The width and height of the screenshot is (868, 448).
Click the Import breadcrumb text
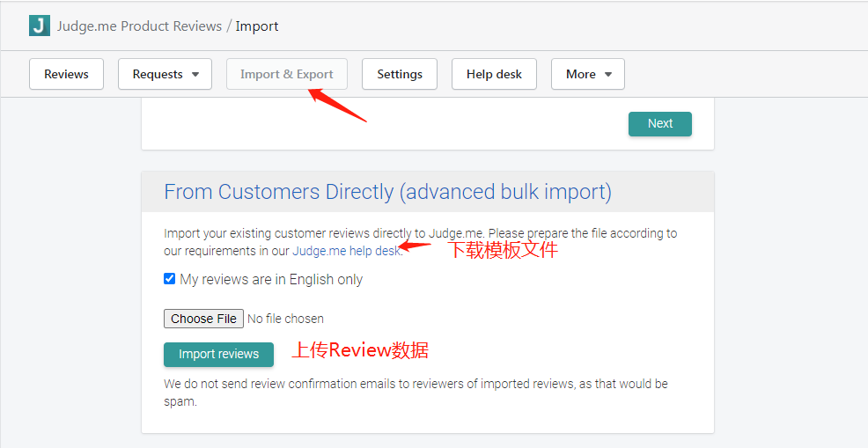(x=257, y=26)
